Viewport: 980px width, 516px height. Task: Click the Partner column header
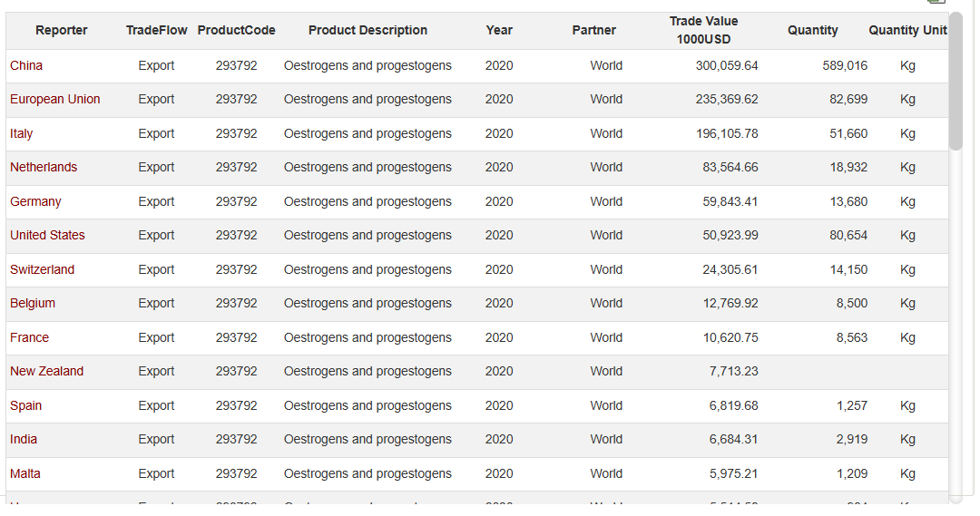593,31
